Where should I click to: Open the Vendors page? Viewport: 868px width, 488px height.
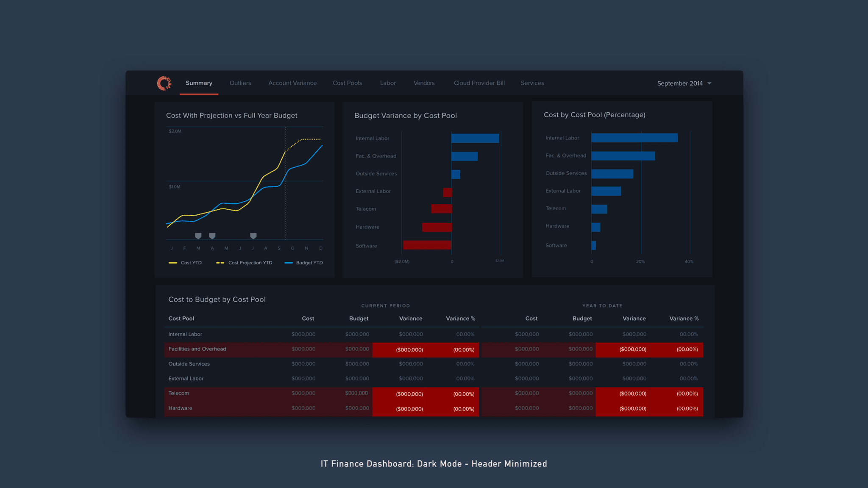423,83
